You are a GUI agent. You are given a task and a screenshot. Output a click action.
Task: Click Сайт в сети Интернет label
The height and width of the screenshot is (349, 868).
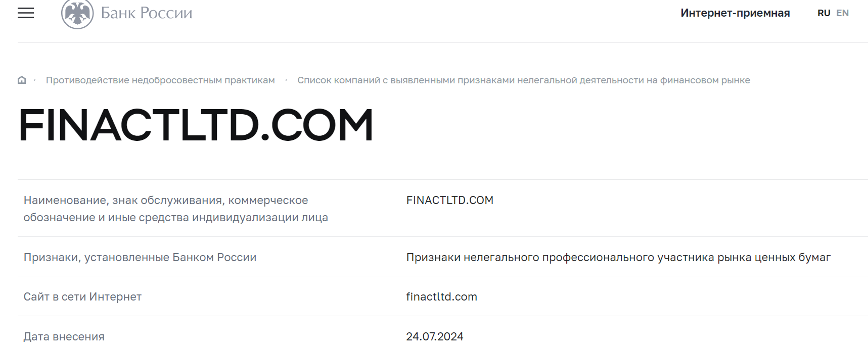point(82,296)
